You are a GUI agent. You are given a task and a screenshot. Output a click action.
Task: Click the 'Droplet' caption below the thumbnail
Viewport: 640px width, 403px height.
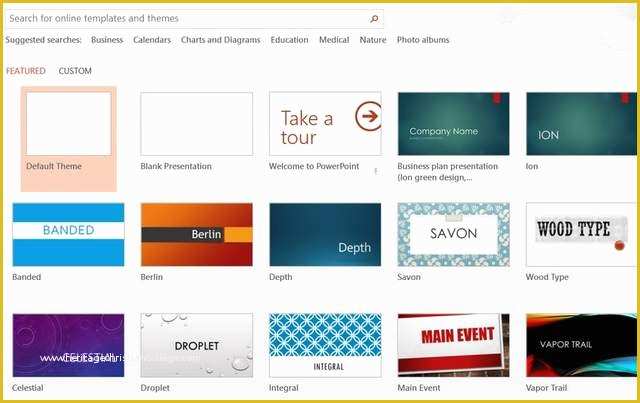tap(155, 388)
